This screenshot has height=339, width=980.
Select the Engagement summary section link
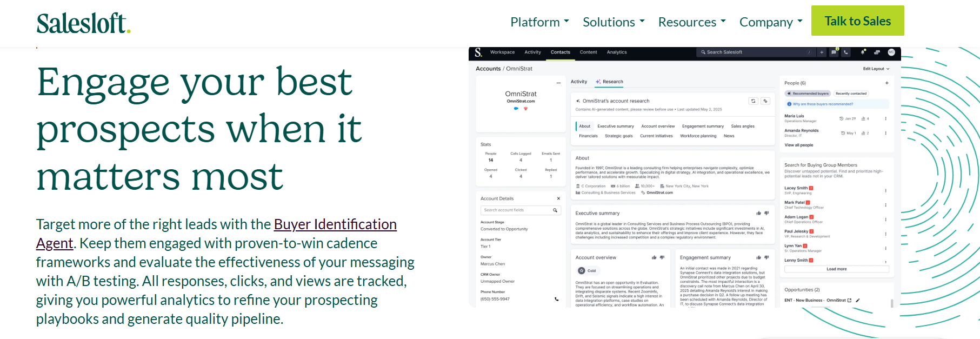(x=703, y=127)
